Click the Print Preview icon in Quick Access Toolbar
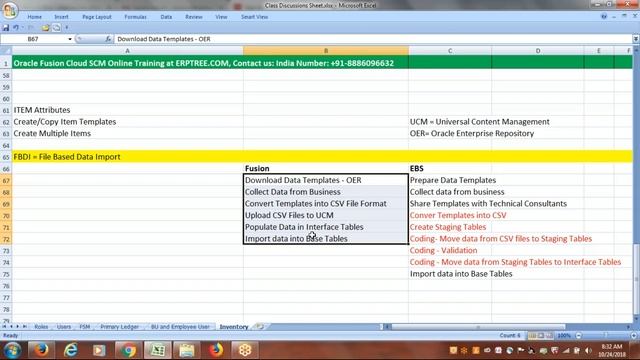This screenshot has width=640, height=360. (56, 28)
